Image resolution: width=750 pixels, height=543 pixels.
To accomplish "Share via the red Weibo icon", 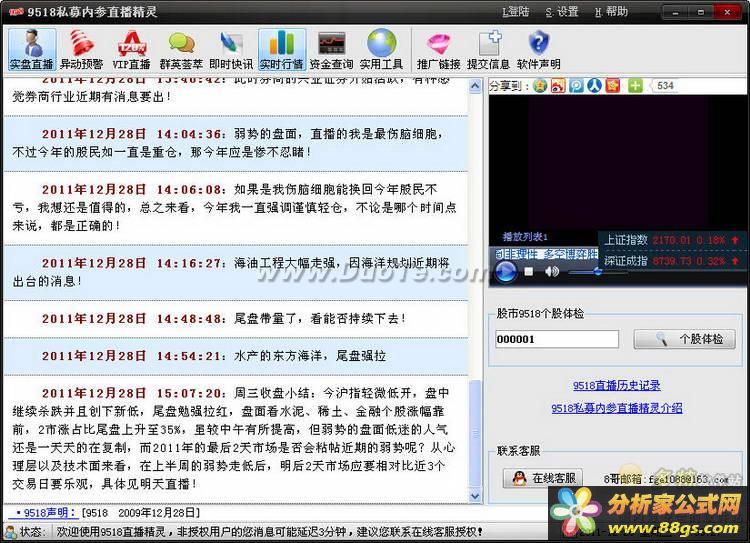I will coord(558,86).
